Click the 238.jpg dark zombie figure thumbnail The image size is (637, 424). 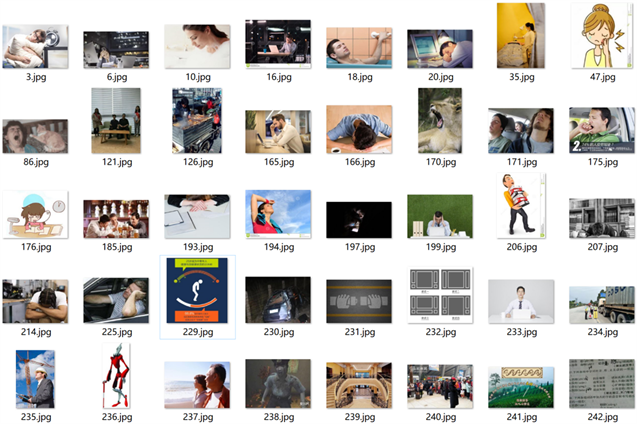[x=278, y=383]
